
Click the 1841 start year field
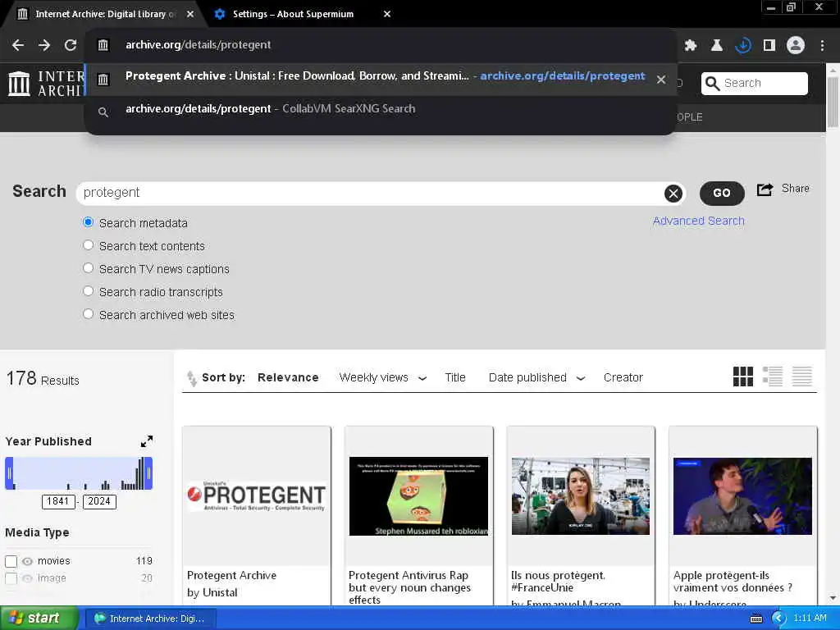[x=58, y=502]
